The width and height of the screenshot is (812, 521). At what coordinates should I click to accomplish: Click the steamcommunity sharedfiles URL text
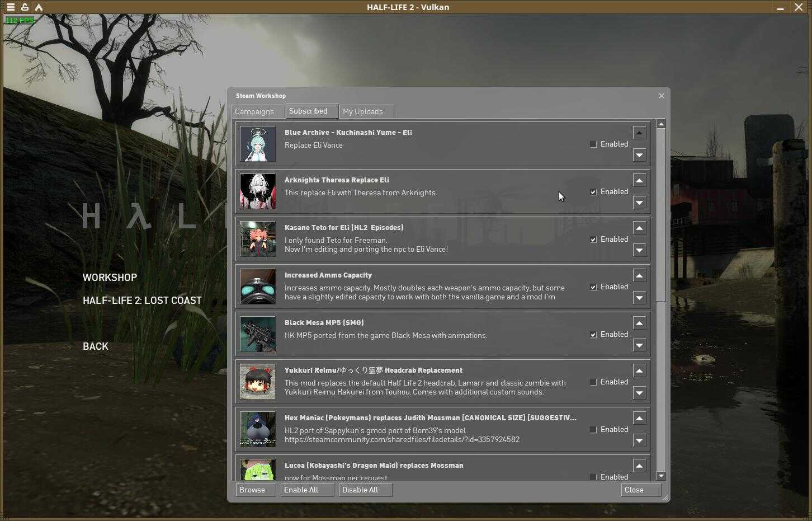point(402,440)
